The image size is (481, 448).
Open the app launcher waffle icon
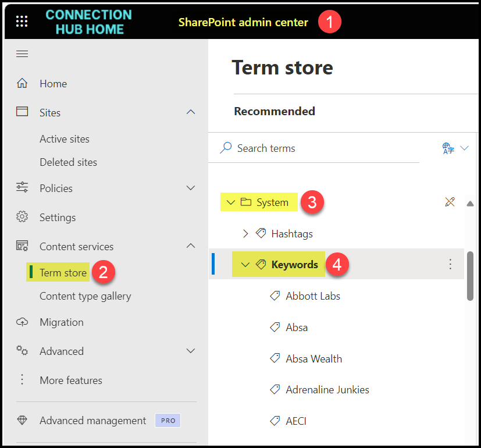tap(22, 22)
